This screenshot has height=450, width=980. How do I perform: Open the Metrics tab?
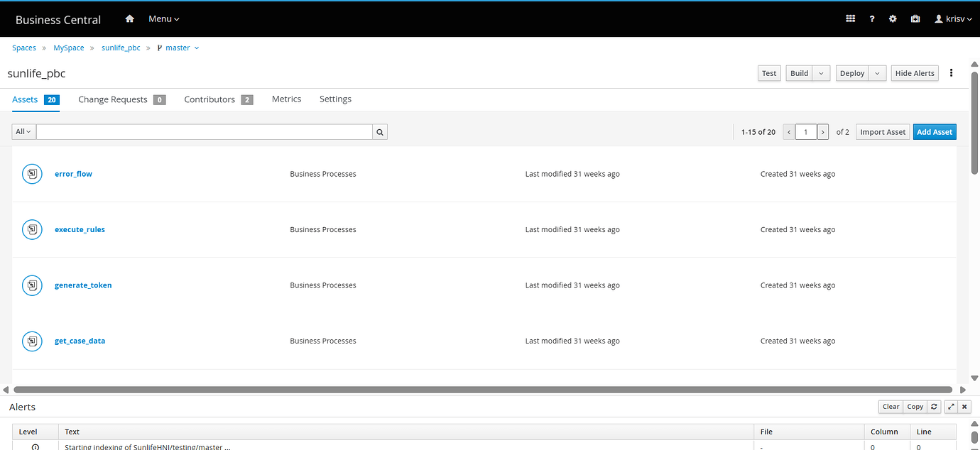click(286, 99)
